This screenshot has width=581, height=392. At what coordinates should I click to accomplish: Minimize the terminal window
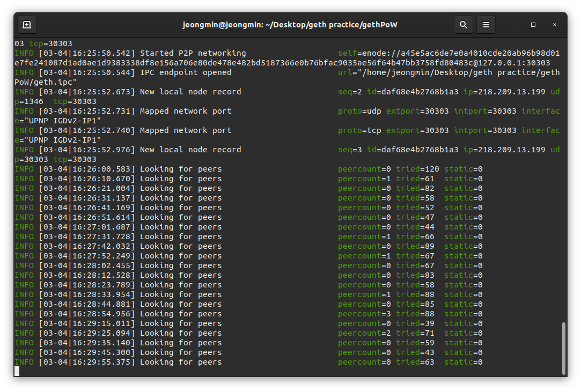(512, 25)
